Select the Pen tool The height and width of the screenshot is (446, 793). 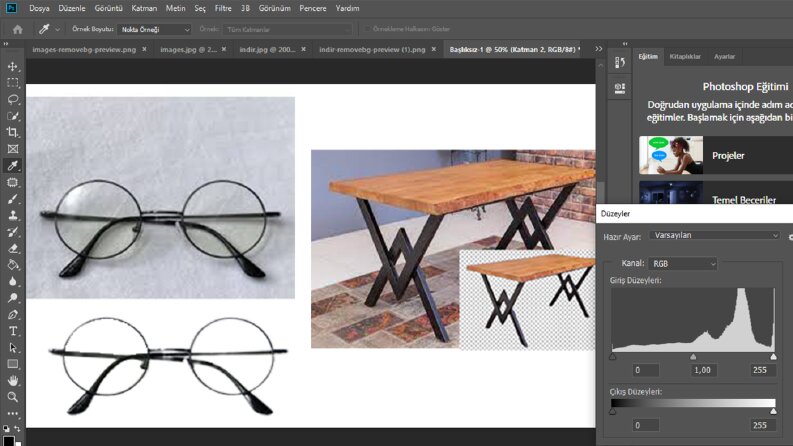click(13, 315)
